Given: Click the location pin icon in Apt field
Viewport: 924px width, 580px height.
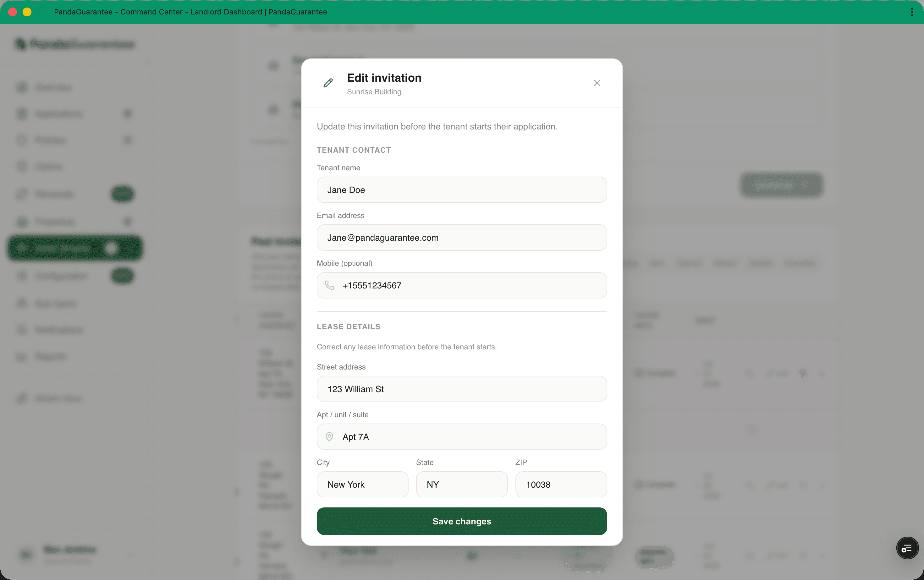Looking at the screenshot, I should (x=329, y=436).
